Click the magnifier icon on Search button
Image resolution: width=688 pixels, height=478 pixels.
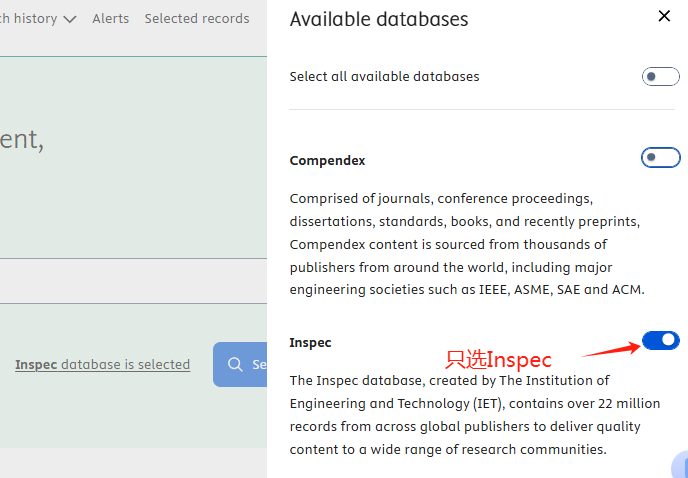click(236, 364)
